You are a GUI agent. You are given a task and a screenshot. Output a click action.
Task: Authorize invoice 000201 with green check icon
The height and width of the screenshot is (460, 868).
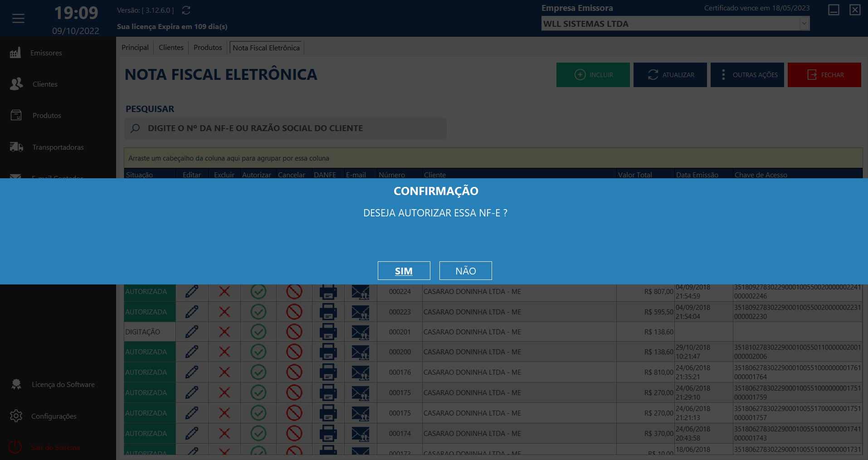pyautogui.click(x=258, y=332)
